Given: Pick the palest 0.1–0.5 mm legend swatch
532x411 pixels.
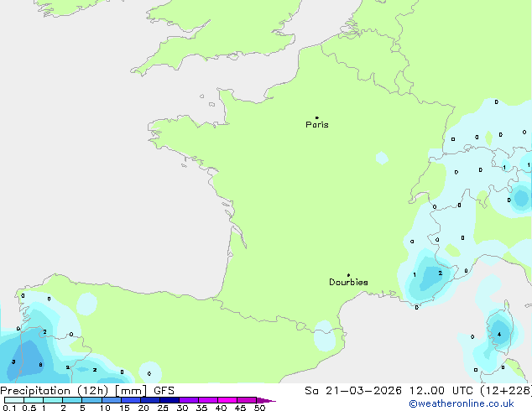Looking at the screenshot, I should (14, 400).
